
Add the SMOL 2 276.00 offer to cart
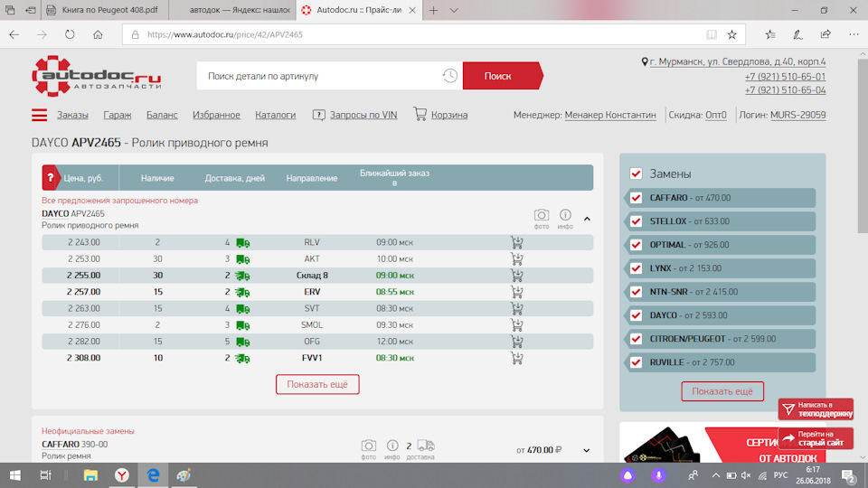pos(517,324)
